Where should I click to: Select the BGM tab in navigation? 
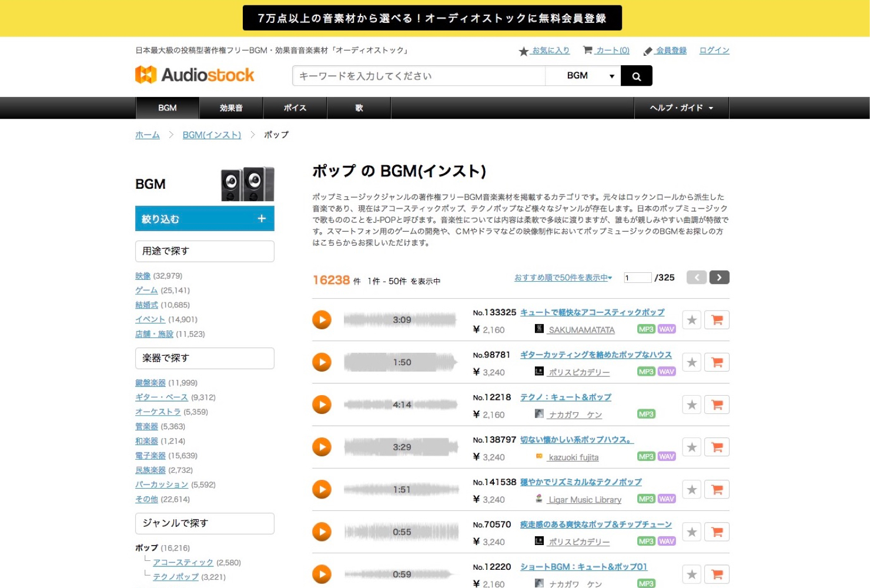pos(168,108)
